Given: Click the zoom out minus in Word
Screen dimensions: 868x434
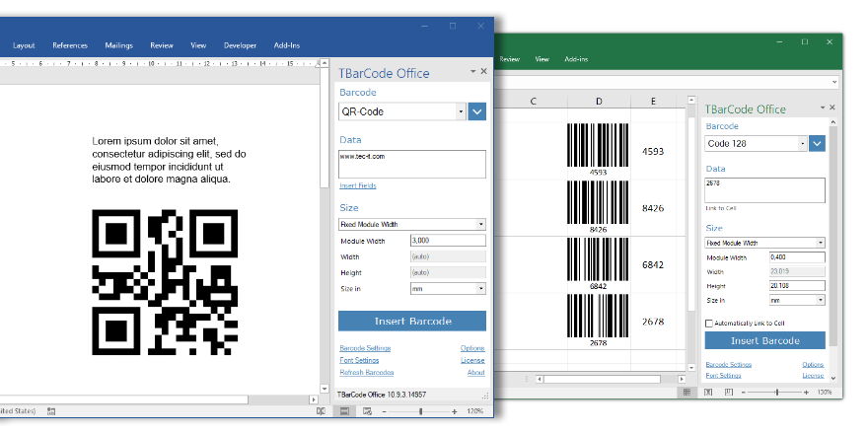Looking at the screenshot, I should [384, 411].
